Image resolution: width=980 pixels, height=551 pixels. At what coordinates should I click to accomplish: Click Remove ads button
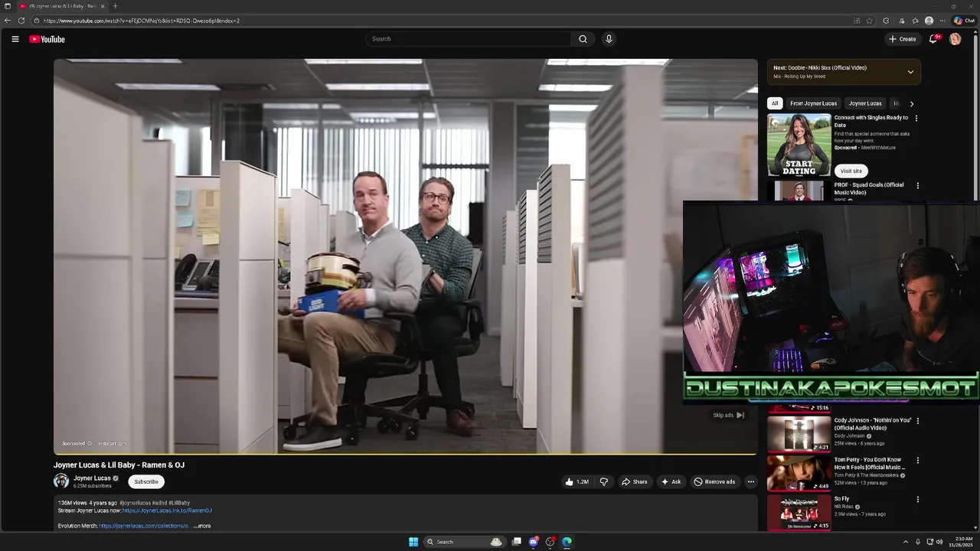tap(714, 481)
